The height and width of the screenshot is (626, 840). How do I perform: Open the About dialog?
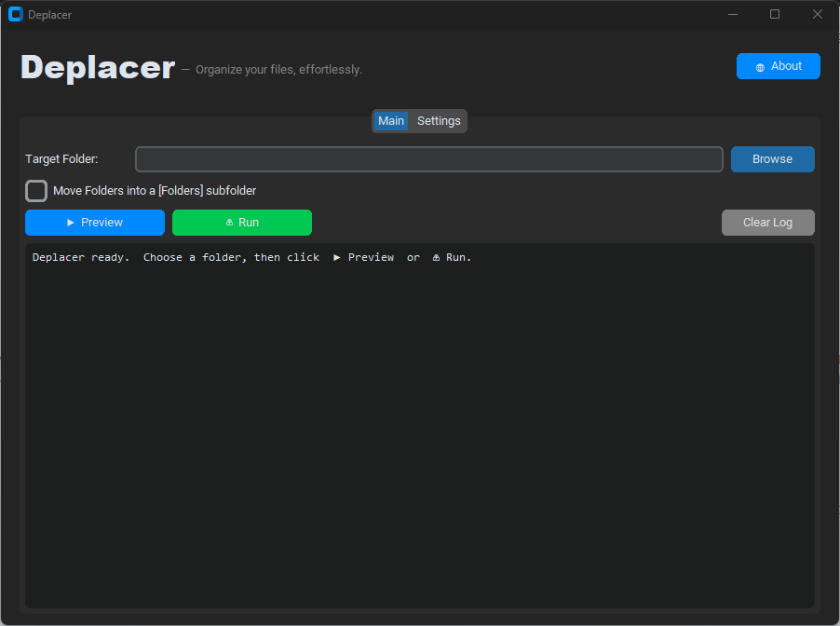click(x=778, y=66)
